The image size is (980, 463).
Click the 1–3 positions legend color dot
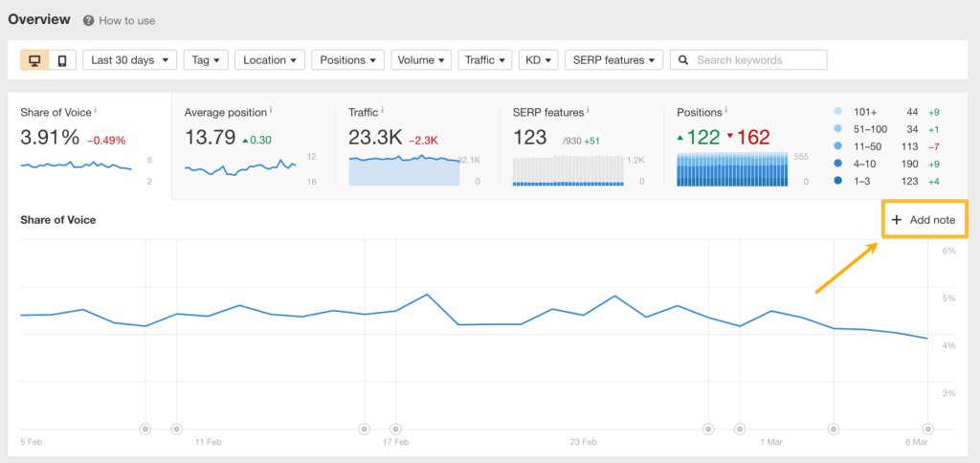tap(838, 181)
